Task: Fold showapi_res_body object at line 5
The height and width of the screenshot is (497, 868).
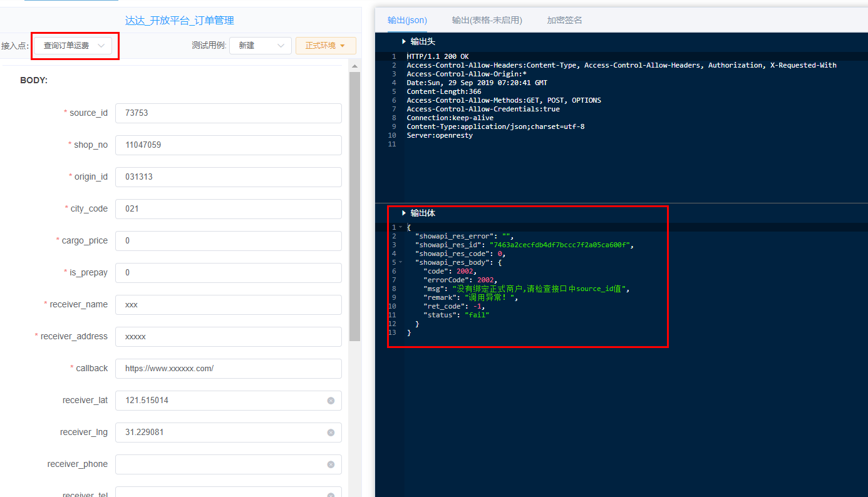Action: [400, 262]
